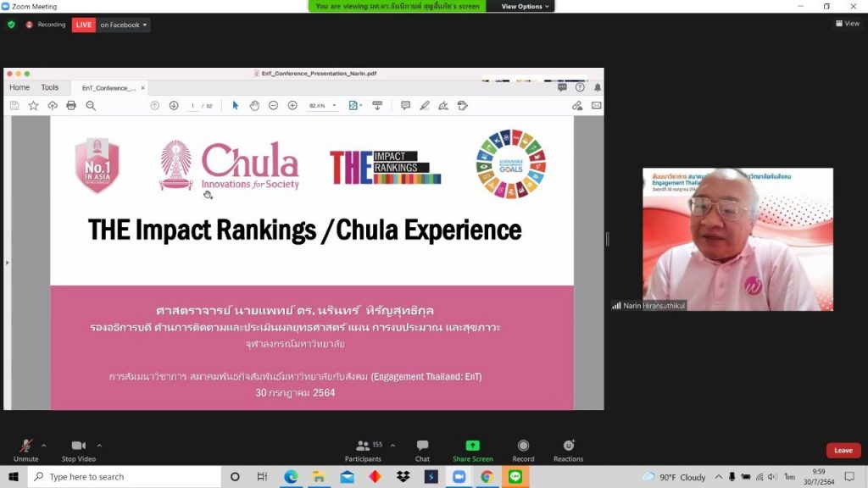The width and height of the screenshot is (868, 488).
Task: Expand audio options arrow beside Unmute
Action: click(x=44, y=445)
